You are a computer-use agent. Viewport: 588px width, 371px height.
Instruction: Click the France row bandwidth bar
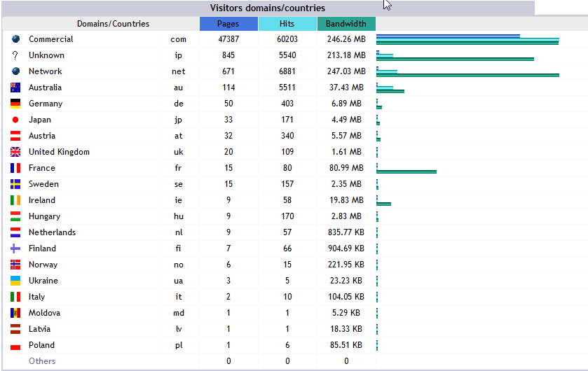[406, 171]
